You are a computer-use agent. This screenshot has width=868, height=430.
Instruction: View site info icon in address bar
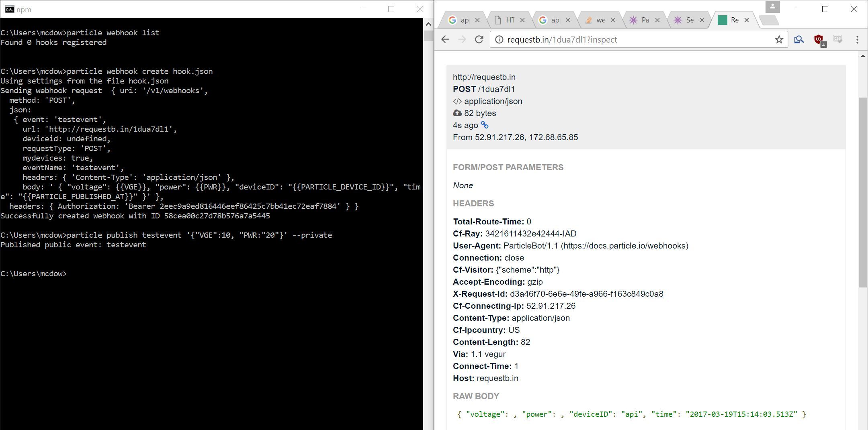pos(499,39)
